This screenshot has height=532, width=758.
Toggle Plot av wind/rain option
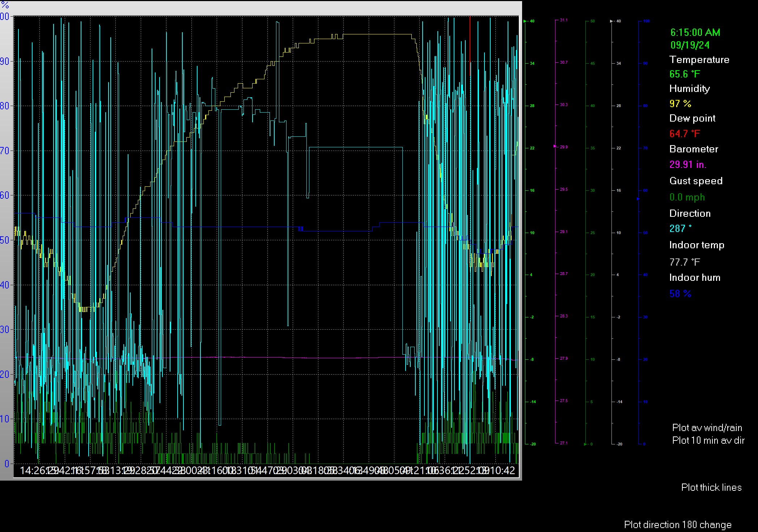[707, 428]
